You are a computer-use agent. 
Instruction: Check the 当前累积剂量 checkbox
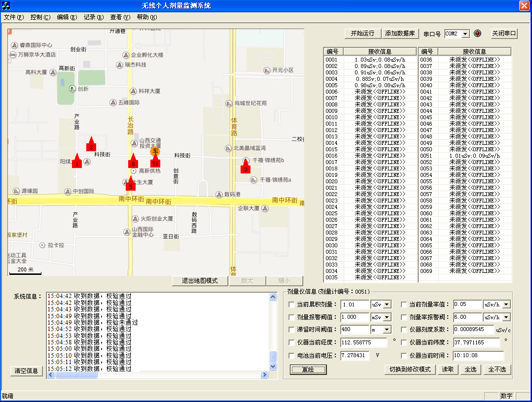[x=291, y=304]
